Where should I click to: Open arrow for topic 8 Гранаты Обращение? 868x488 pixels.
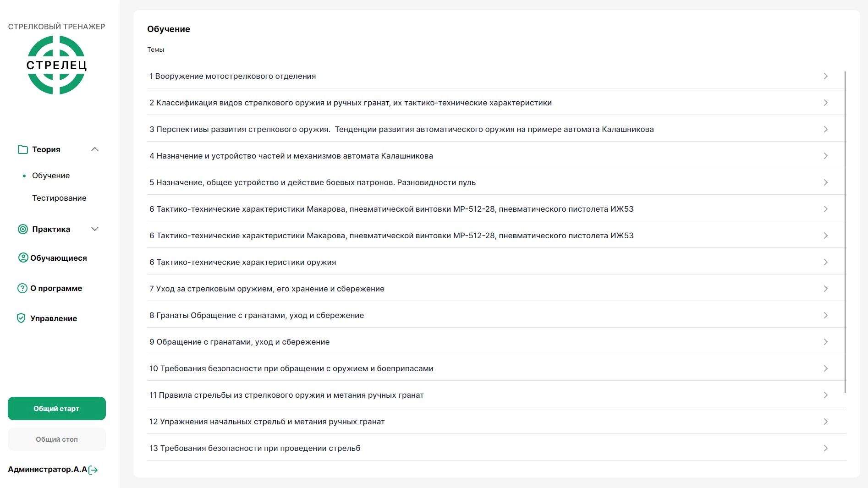click(825, 315)
